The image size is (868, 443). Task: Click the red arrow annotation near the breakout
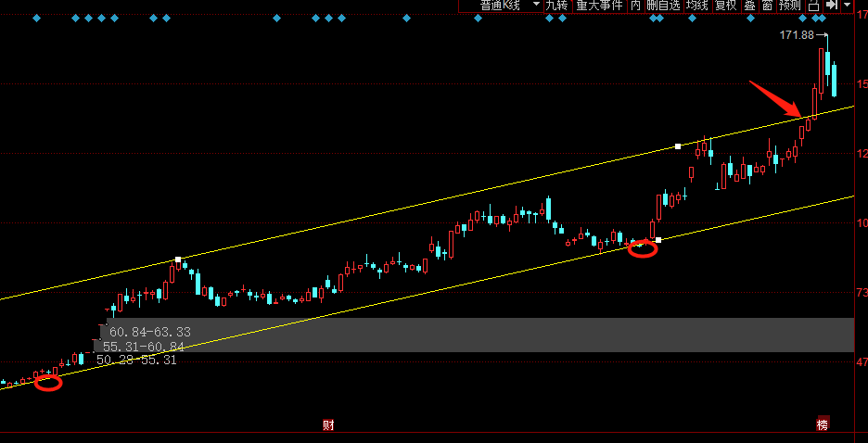click(775, 98)
